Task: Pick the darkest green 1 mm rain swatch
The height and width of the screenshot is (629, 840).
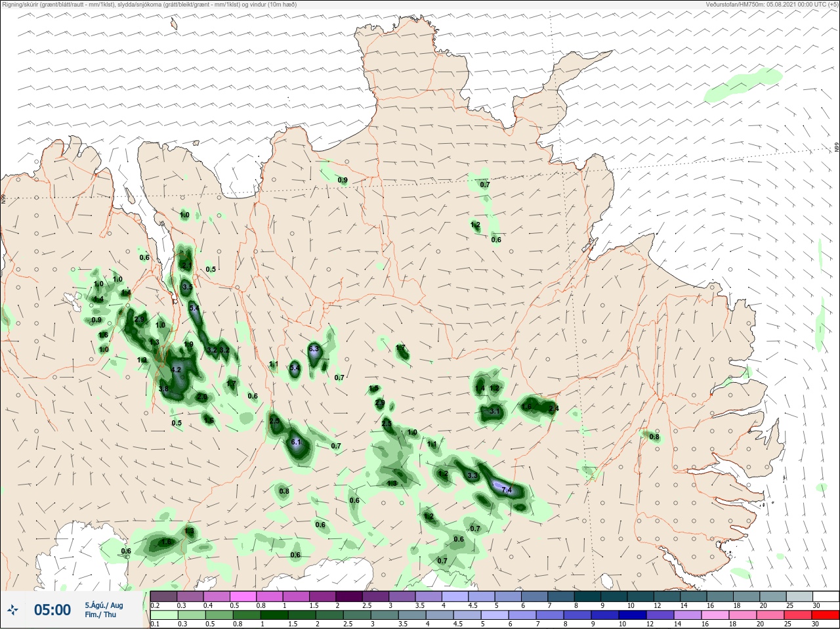Action: click(x=274, y=615)
